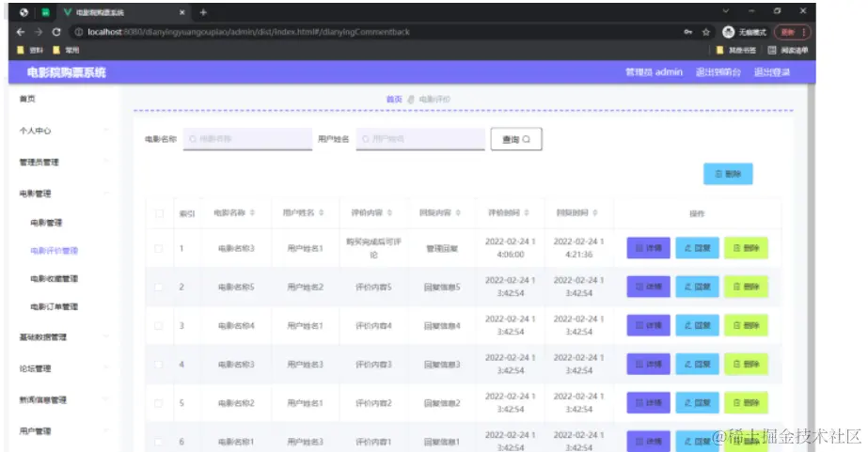Viewport: 868px width, 452px height.
Task: Open the tab search chevron in title bar
Action: point(726,11)
